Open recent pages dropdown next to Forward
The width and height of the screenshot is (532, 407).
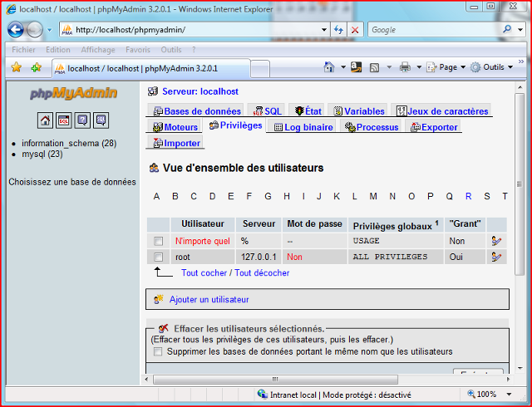point(50,30)
